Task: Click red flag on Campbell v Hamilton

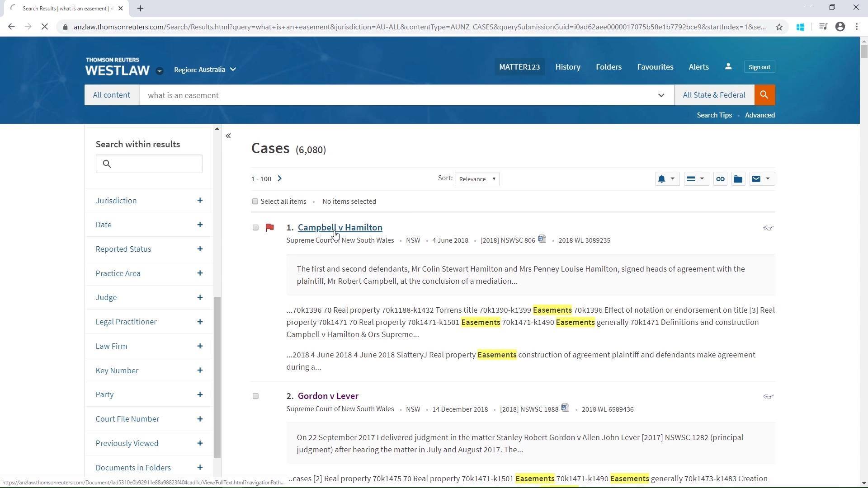Action: (x=270, y=228)
